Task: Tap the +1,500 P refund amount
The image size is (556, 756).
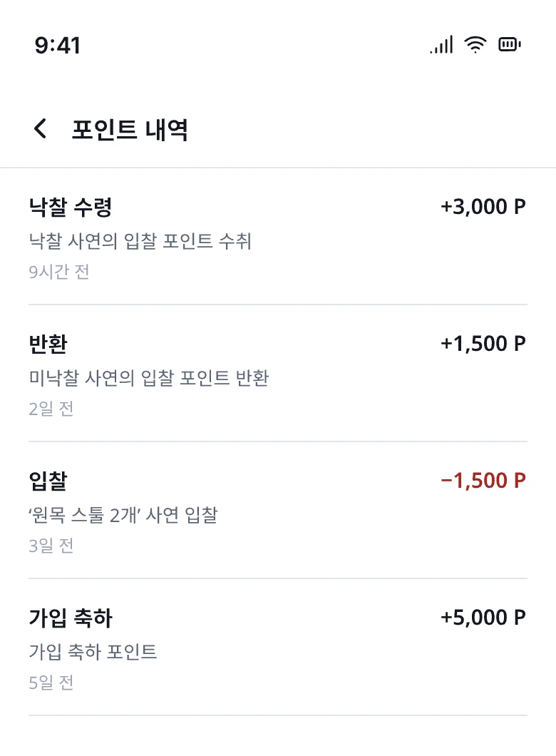Action: (x=483, y=343)
